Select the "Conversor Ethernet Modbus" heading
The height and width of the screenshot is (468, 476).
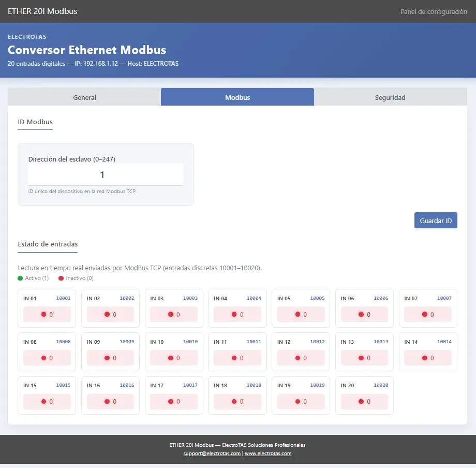pos(87,50)
